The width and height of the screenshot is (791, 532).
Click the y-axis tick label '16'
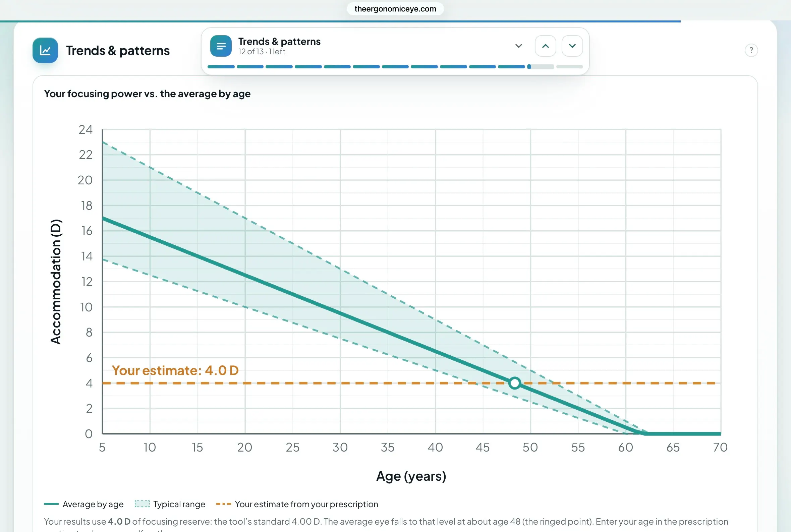(87, 231)
